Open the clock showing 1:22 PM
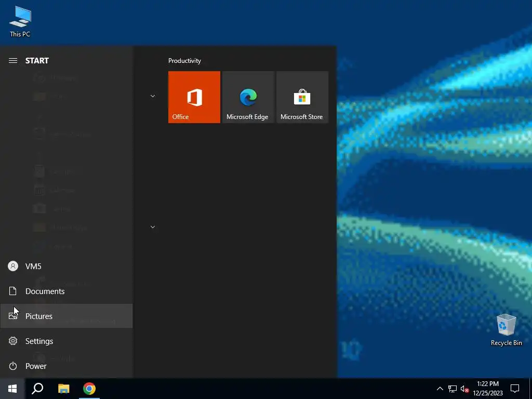 (487, 389)
